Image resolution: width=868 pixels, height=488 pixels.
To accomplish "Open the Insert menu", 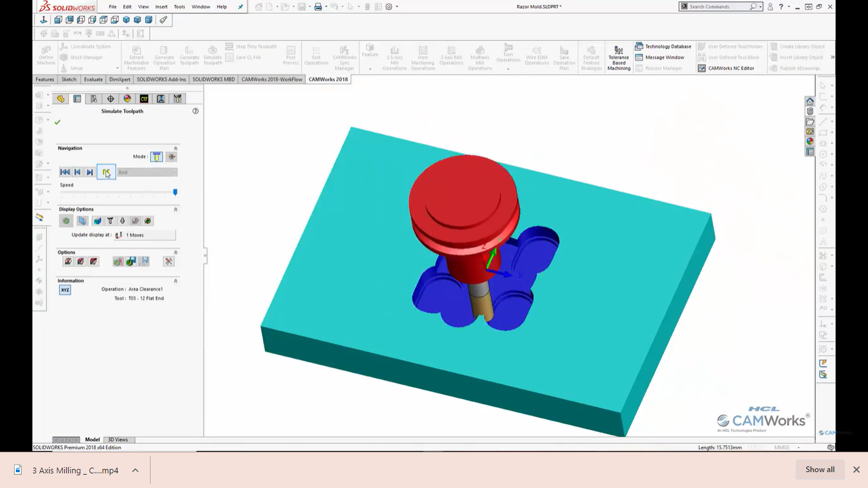I will coord(161,6).
